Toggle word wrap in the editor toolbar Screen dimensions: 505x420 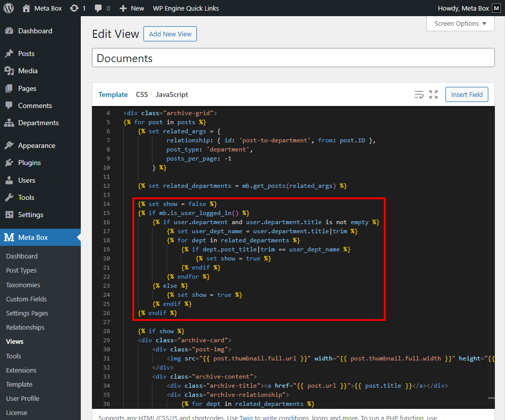pyautogui.click(x=419, y=94)
